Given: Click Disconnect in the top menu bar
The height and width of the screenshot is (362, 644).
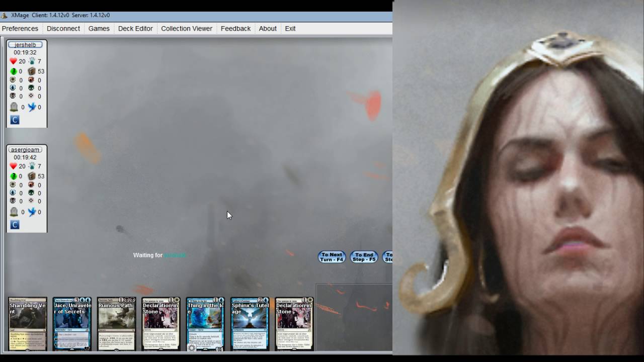Looking at the screenshot, I should 63,29.
